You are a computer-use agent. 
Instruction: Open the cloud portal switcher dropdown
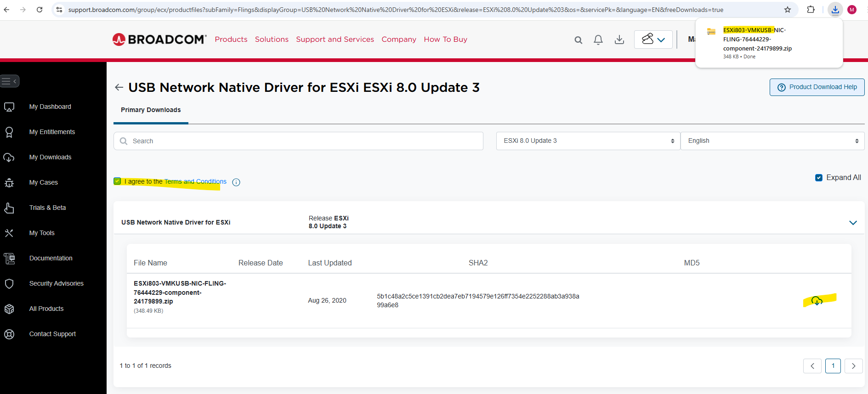click(653, 39)
